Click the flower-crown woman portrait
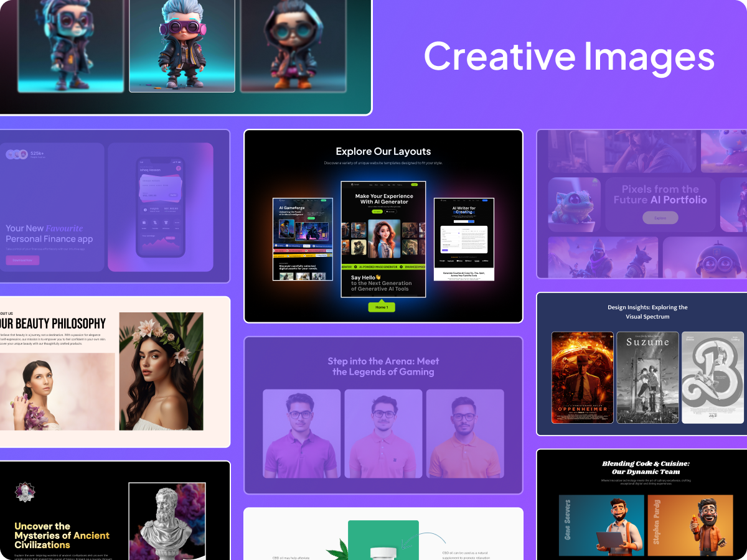This screenshot has width=747, height=560. [x=161, y=371]
